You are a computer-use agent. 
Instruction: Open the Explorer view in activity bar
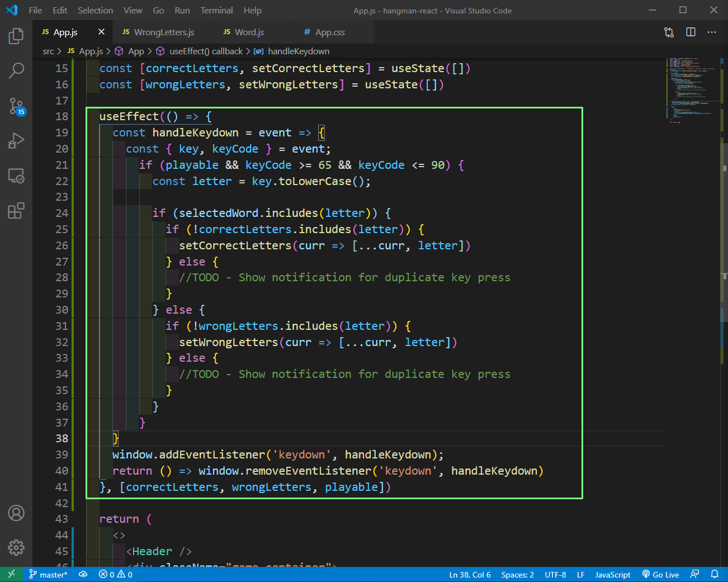[x=16, y=36]
